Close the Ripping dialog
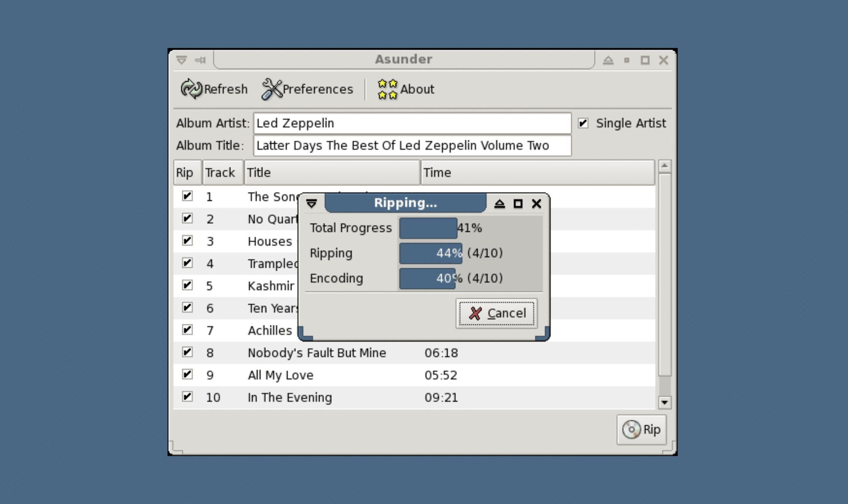This screenshot has width=848, height=504. (536, 204)
